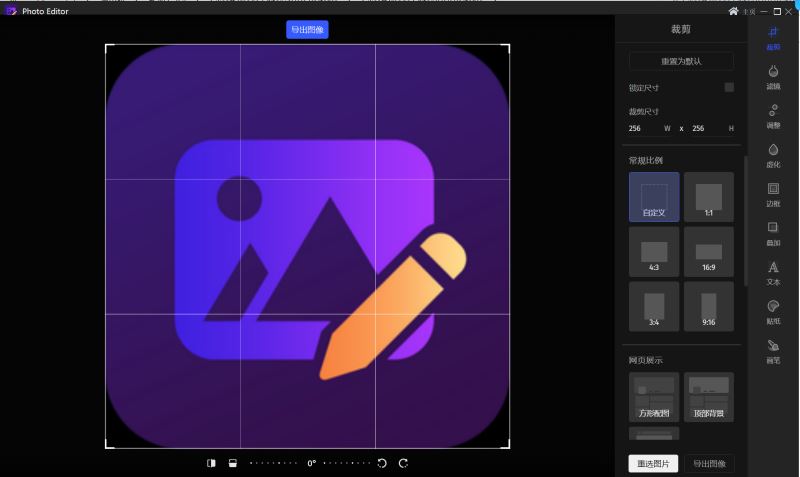Select the 4:3 ratio preset
This screenshot has width=800, height=477.
654,252
